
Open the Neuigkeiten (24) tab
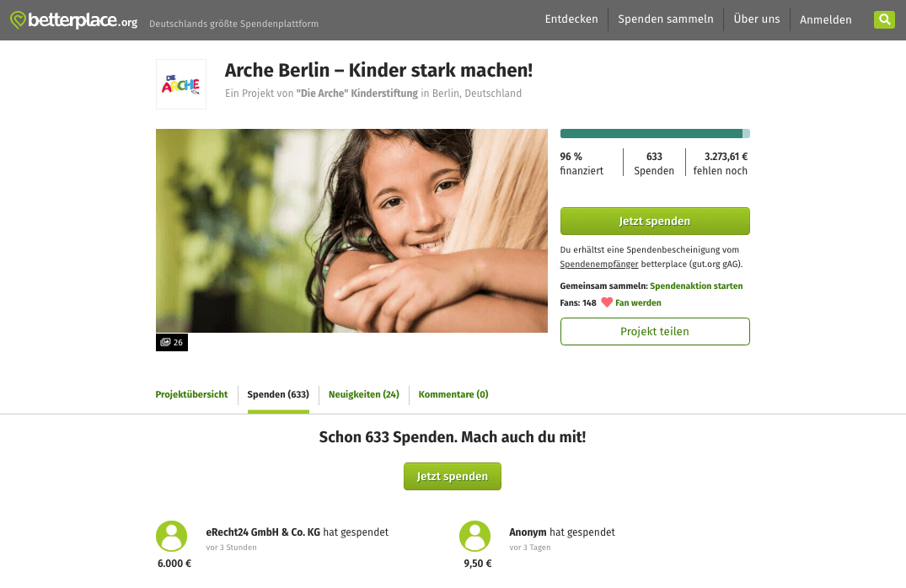pos(364,394)
